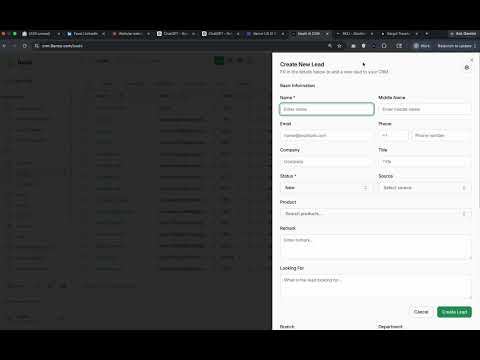Click the browser address bar
The width and height of the screenshot is (480, 360).
[180, 46]
